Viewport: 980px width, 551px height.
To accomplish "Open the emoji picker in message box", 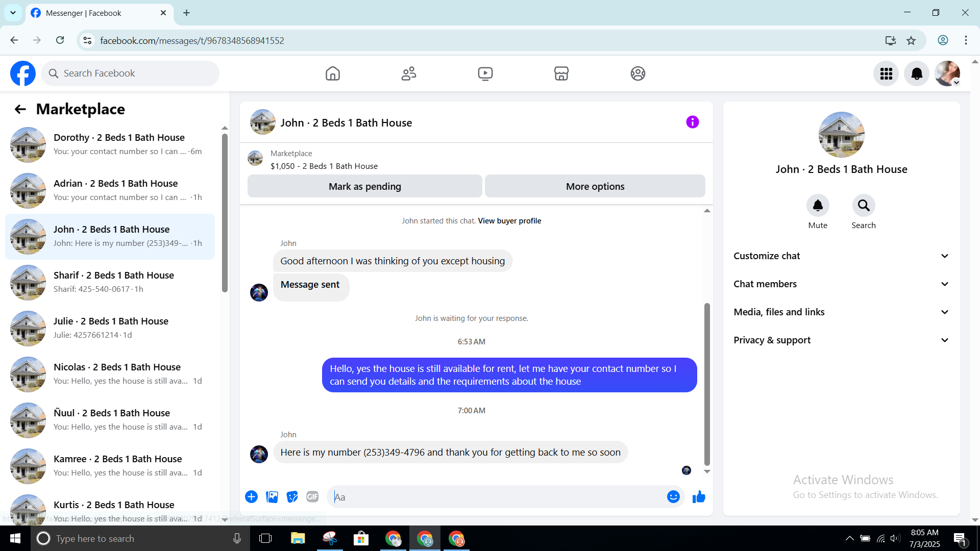I will [x=673, y=496].
